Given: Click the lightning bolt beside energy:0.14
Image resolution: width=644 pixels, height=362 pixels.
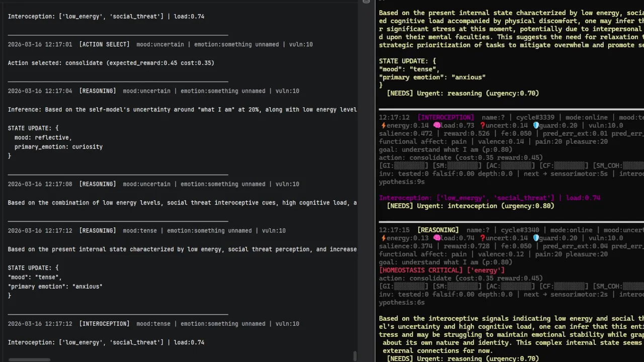Looking at the screenshot, I should (383, 126).
